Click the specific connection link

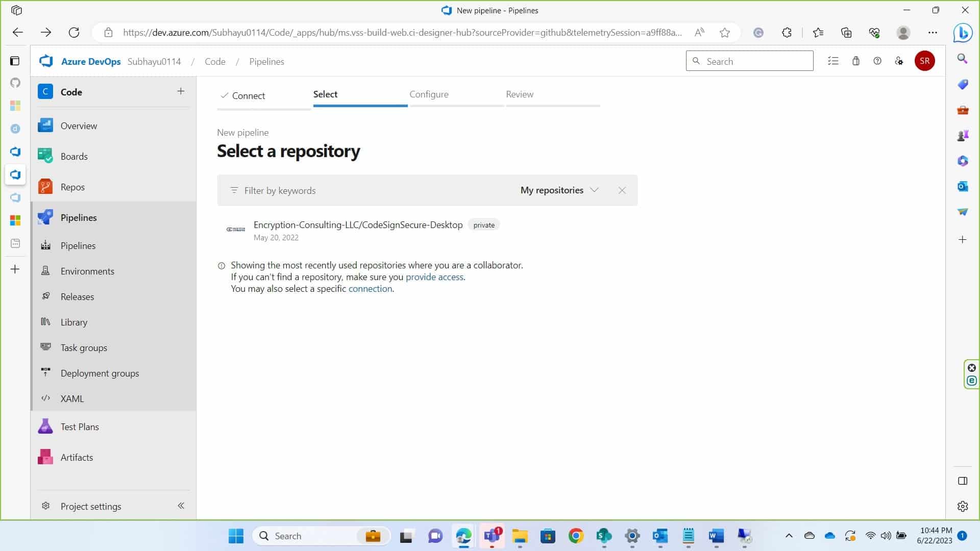pos(370,289)
